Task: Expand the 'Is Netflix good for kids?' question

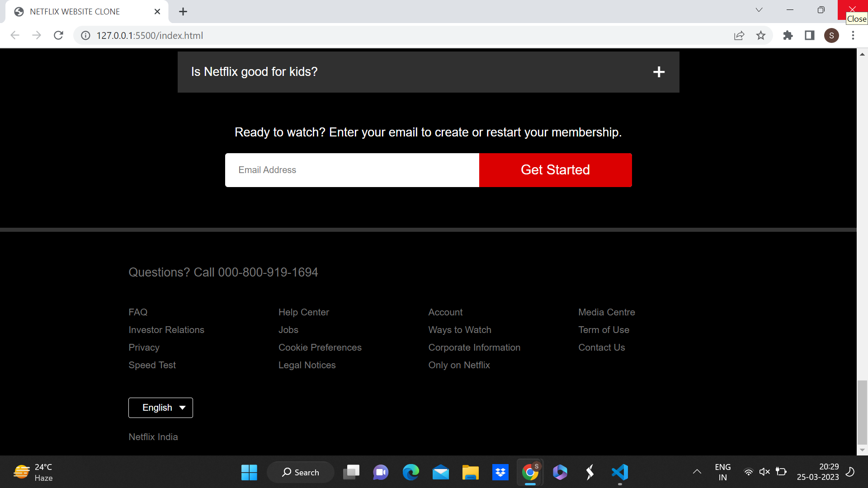Action: tap(659, 71)
